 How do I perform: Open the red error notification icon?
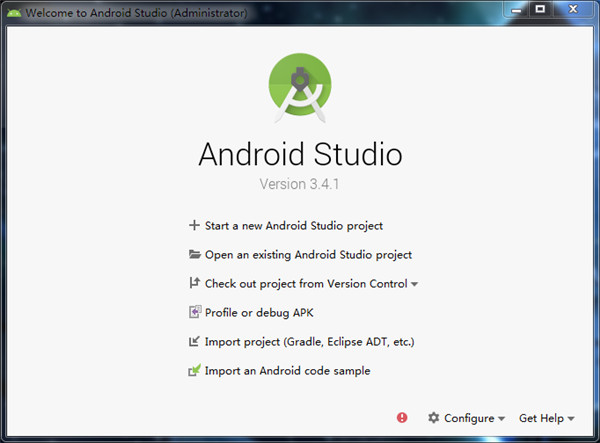(402, 417)
